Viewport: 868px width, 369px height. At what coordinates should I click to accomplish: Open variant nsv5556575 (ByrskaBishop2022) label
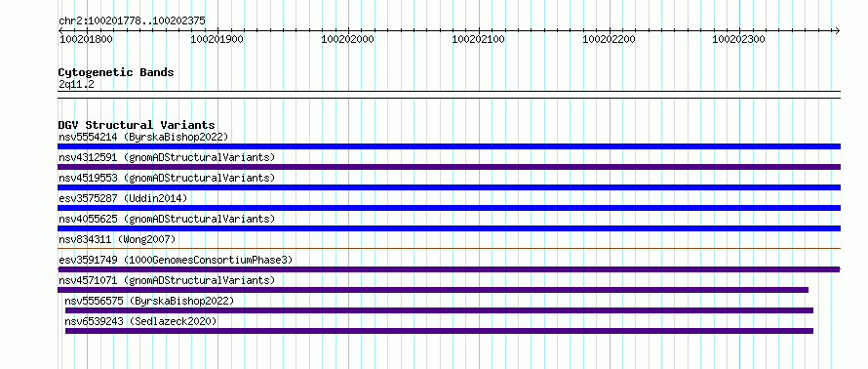(149, 301)
